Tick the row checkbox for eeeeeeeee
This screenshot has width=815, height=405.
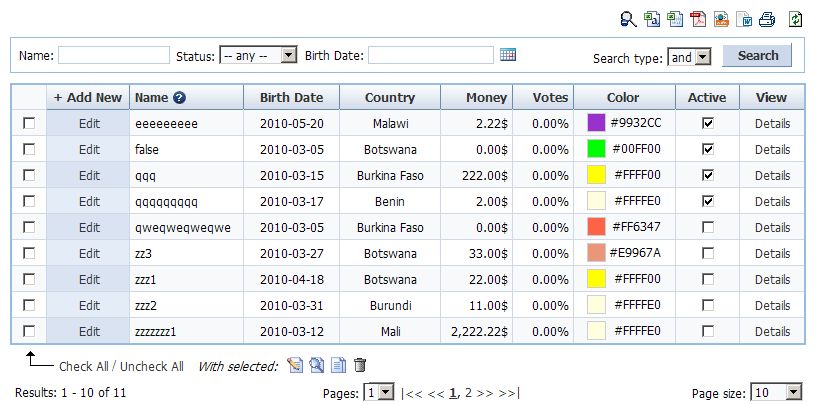point(29,123)
